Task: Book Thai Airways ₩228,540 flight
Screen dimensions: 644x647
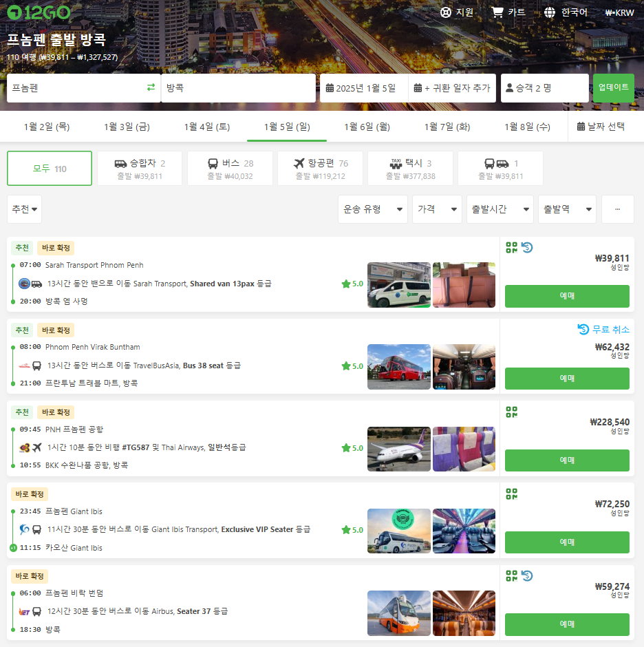Action: point(567,460)
